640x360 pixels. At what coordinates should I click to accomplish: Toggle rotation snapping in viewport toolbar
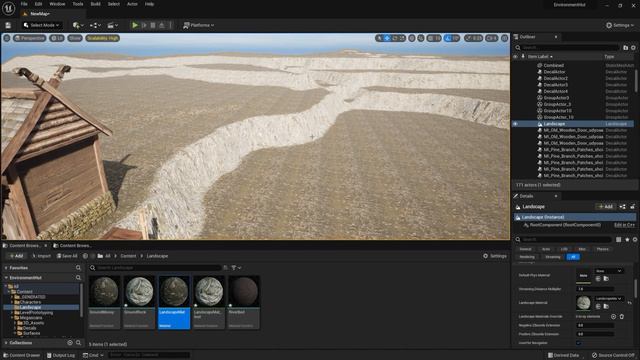coord(449,38)
